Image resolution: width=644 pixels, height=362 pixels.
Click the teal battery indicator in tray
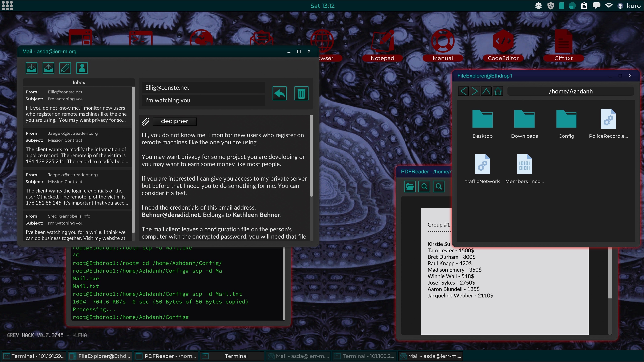pos(561,5)
